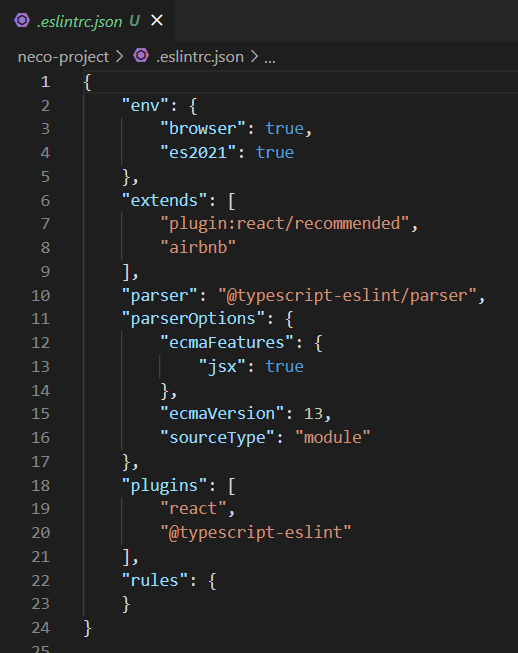The height and width of the screenshot is (653, 518).
Task: Click the closing brace on line 24
Action: 87,628
